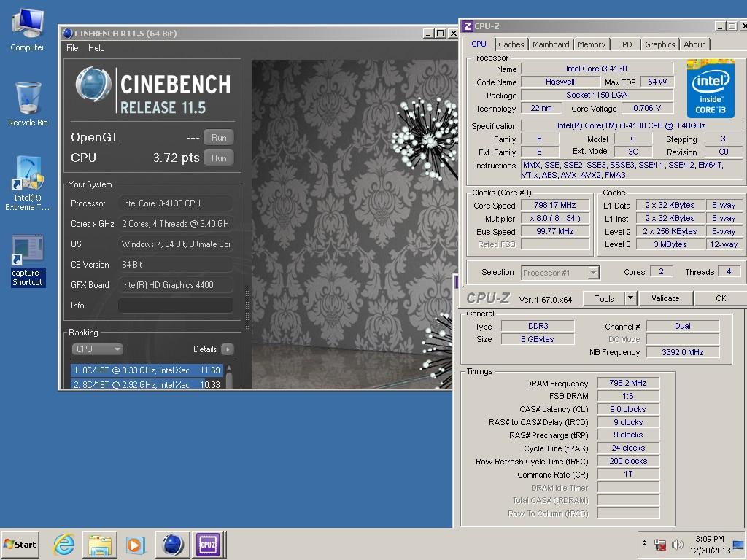Minimize the Cinebench window
Screen dimensions: 747x560
[x=428, y=34]
